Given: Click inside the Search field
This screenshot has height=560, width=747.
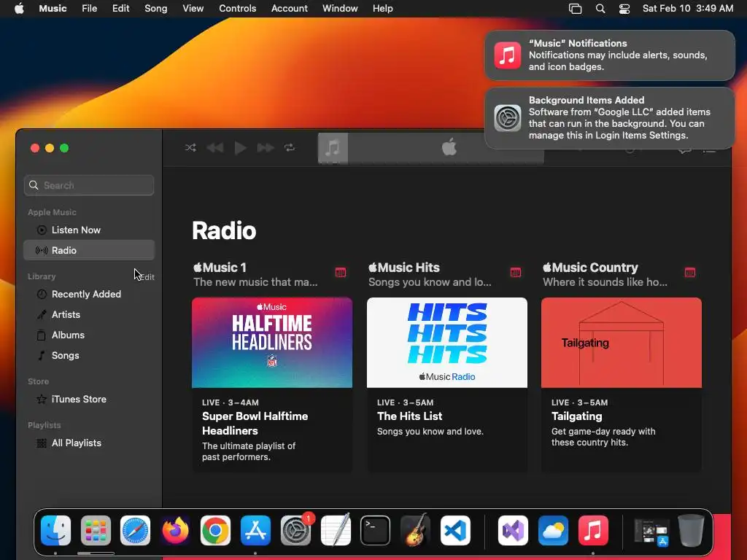Looking at the screenshot, I should (89, 185).
